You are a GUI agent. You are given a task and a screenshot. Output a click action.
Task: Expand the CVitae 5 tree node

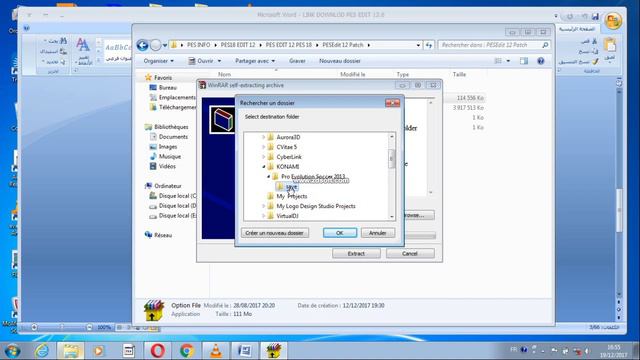pos(263,147)
